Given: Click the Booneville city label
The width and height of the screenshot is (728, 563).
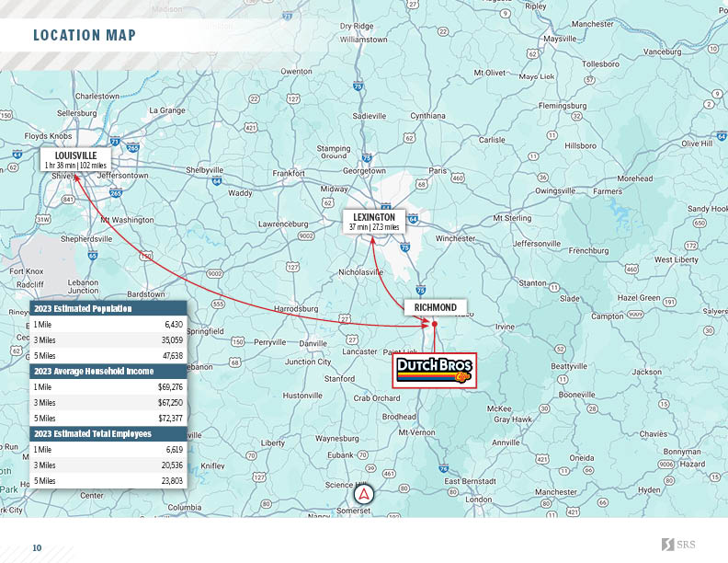Looking at the screenshot, I should click(x=576, y=395).
